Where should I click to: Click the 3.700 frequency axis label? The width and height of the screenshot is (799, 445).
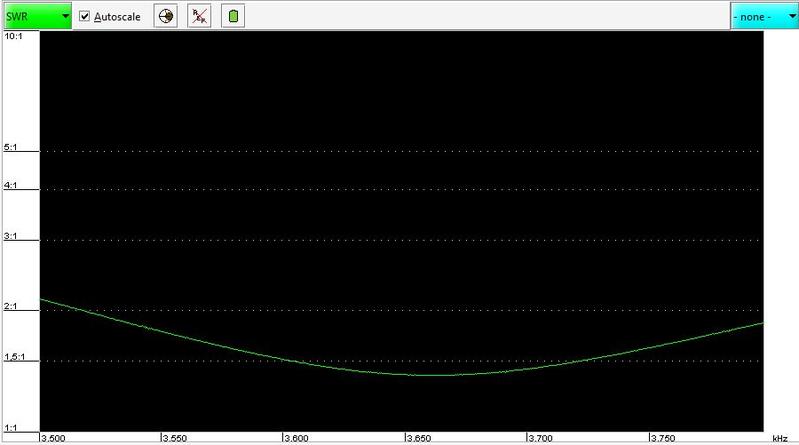pyautogui.click(x=541, y=438)
